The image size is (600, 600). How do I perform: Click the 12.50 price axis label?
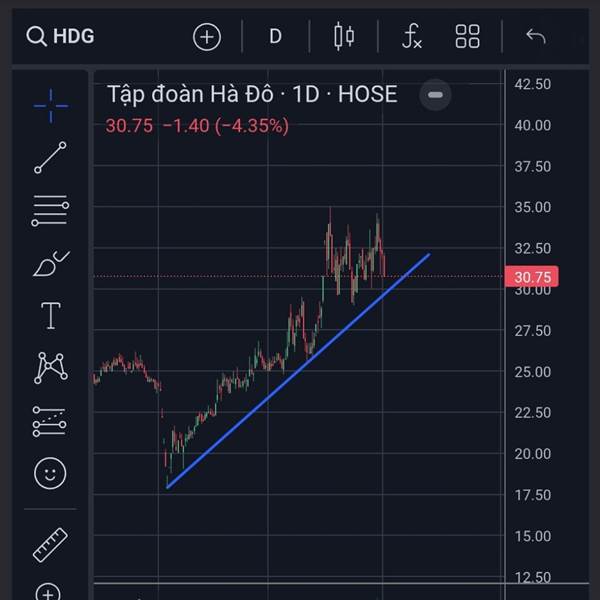coord(533,577)
